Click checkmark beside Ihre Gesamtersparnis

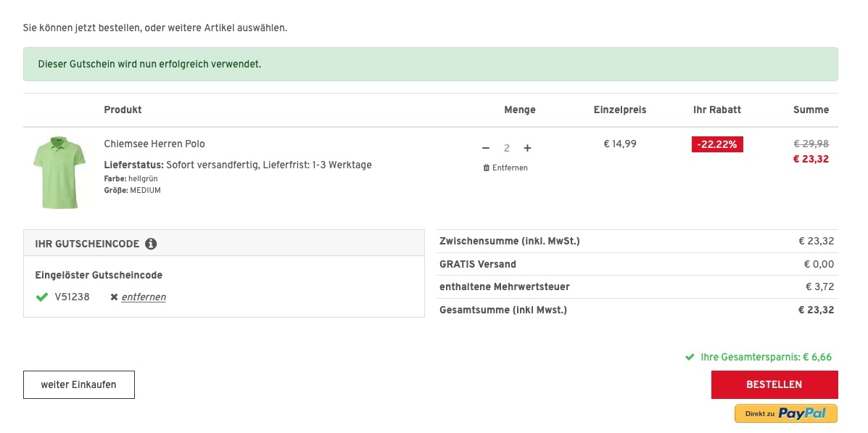tap(690, 357)
